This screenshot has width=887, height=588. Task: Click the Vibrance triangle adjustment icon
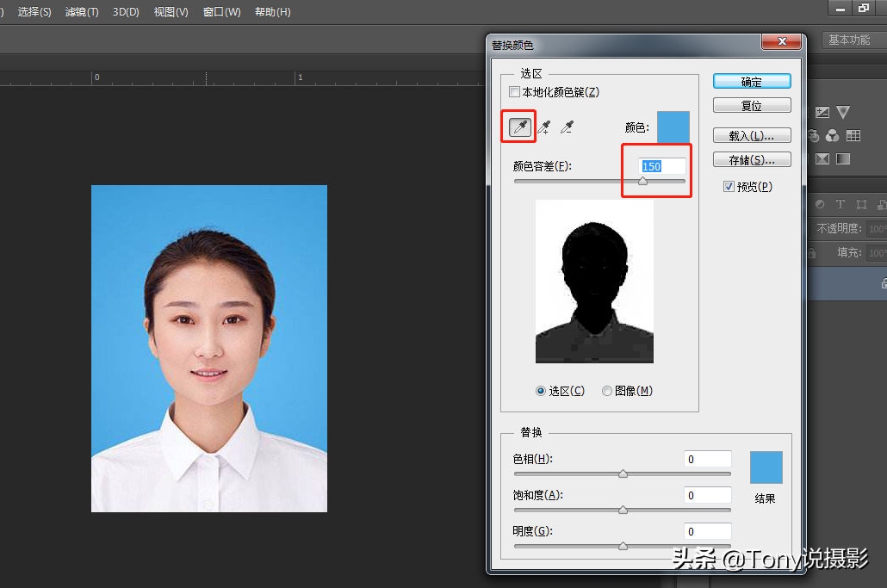click(843, 112)
